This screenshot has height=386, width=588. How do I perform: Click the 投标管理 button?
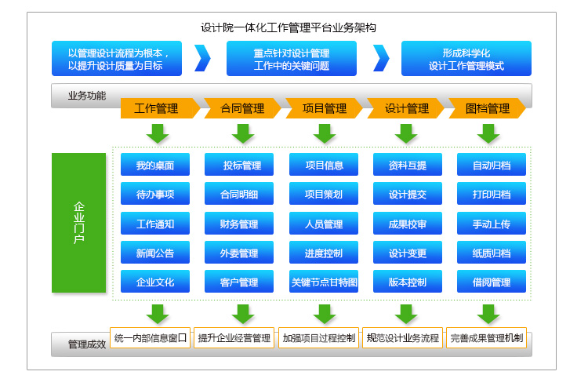pos(239,165)
